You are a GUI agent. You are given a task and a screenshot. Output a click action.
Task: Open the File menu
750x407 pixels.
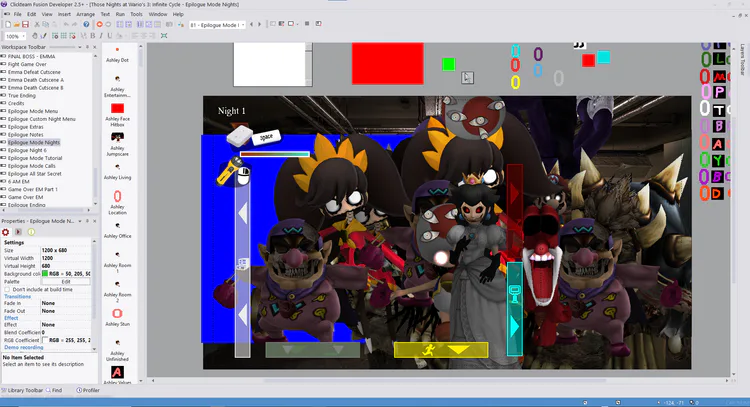[x=17, y=14]
